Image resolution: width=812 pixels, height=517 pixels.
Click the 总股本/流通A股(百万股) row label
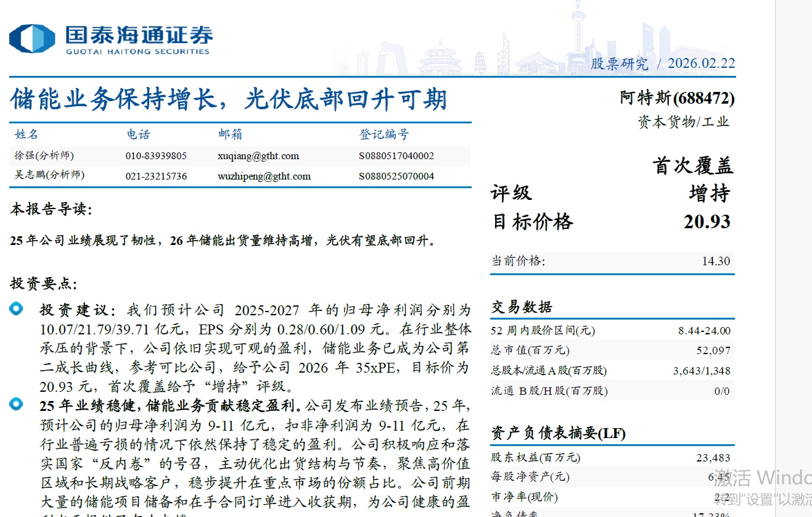pos(549,371)
